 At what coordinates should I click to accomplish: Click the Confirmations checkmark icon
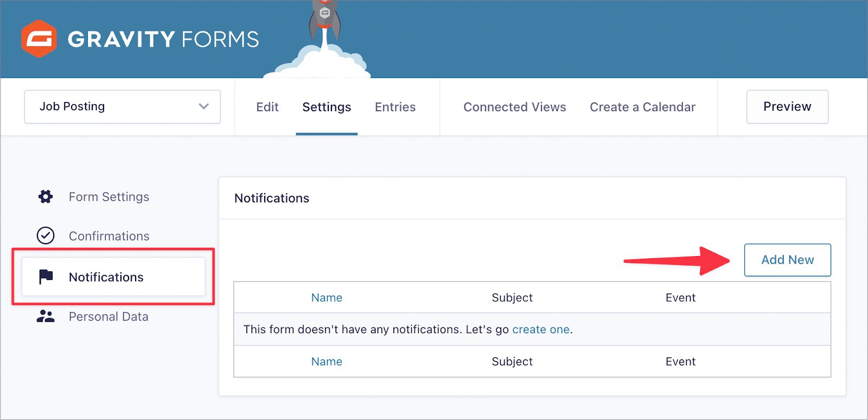46,236
